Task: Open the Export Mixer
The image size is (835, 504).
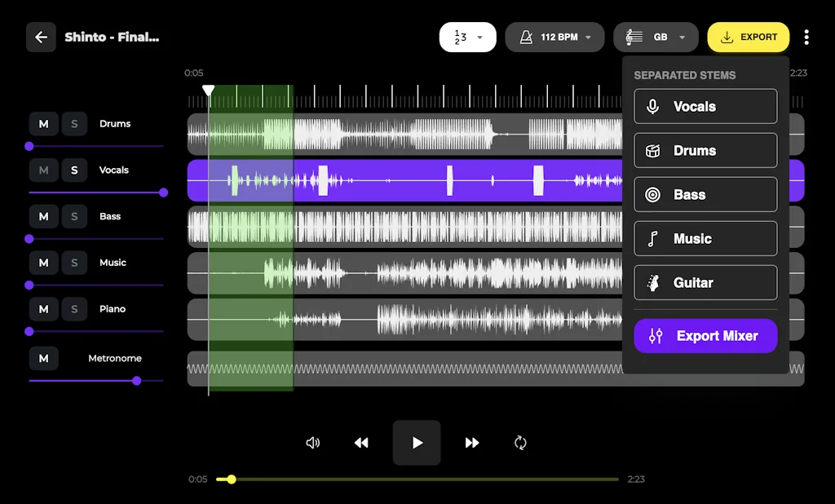Action: coord(705,335)
